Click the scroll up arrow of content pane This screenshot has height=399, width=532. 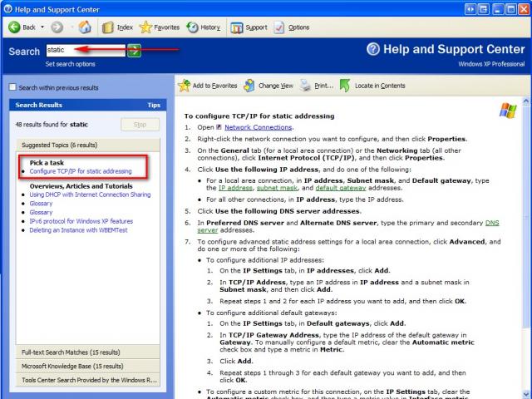tap(526, 101)
